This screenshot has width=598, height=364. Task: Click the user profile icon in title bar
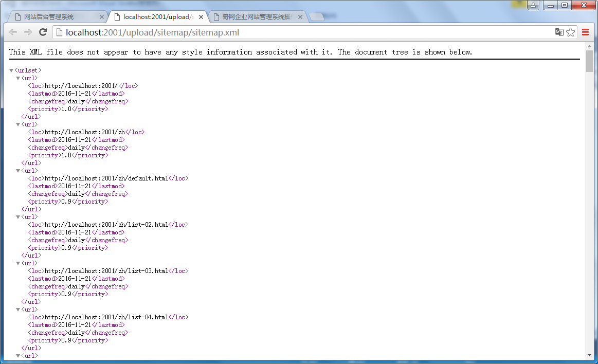click(x=533, y=5)
